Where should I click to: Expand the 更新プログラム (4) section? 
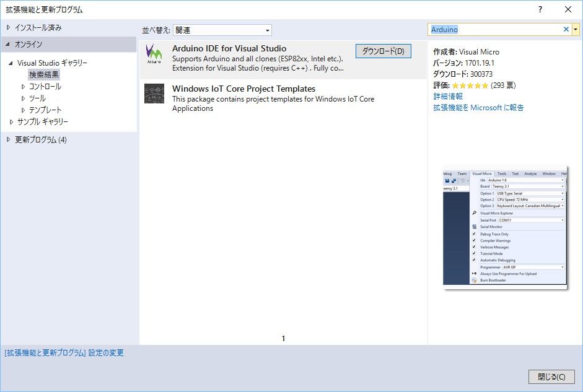(x=8, y=139)
